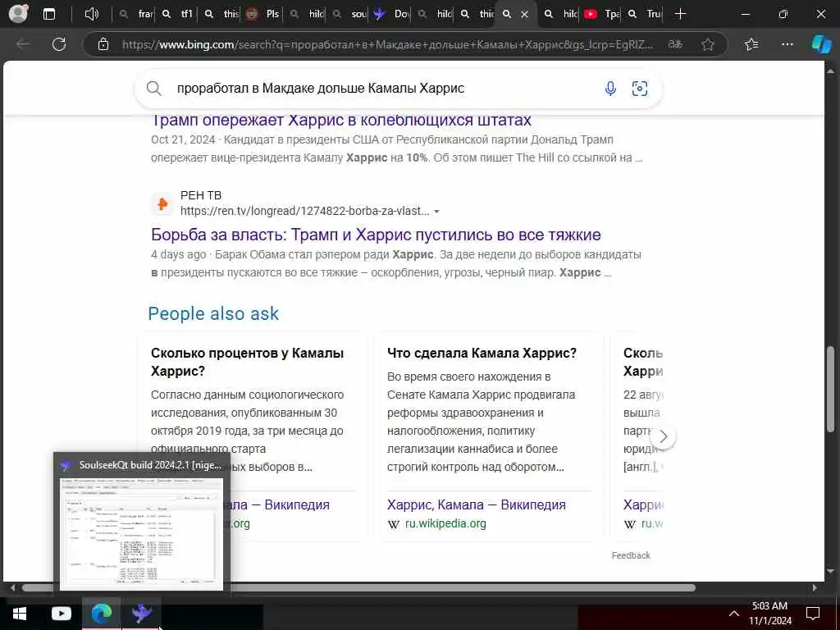The width and height of the screenshot is (840, 630).
Task: Open the tab actions menu icon
Action: click(48, 14)
